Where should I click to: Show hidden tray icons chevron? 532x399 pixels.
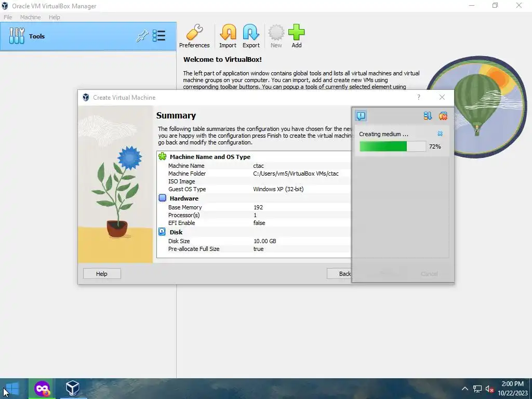tap(465, 389)
